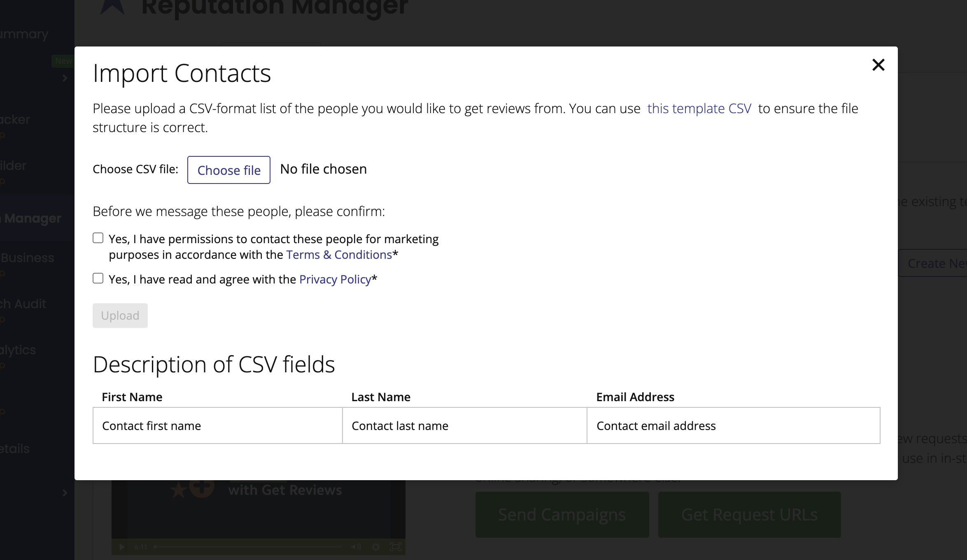Expand the bottom sidebar chevron
Viewport: 967px width, 560px height.
coord(65,493)
